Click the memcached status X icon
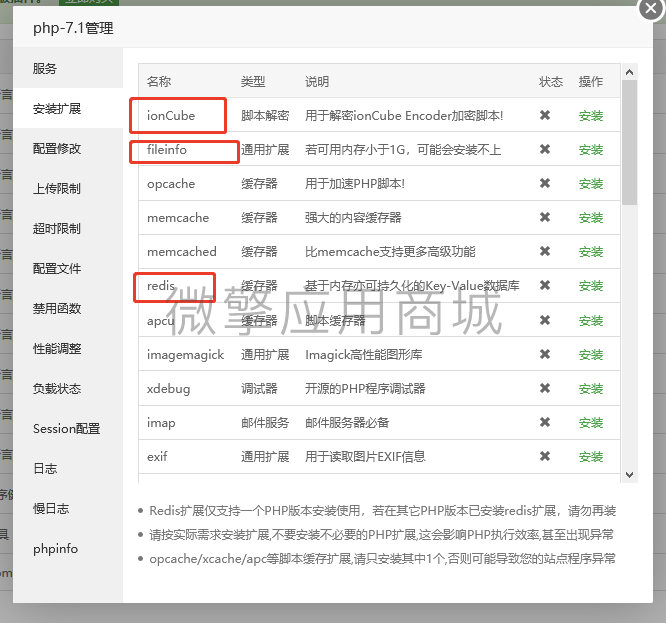Viewport: 666px width, 623px height. coord(545,251)
